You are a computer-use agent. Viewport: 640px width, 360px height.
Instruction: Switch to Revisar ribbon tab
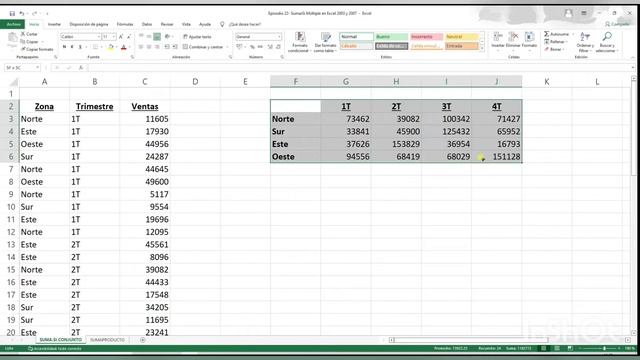tap(167, 24)
